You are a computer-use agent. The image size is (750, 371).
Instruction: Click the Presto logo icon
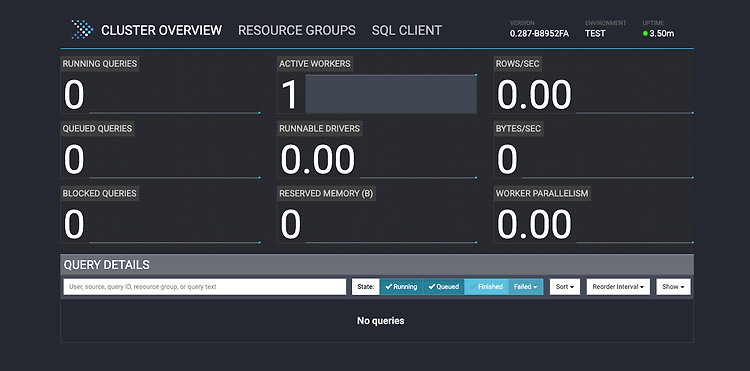click(82, 30)
